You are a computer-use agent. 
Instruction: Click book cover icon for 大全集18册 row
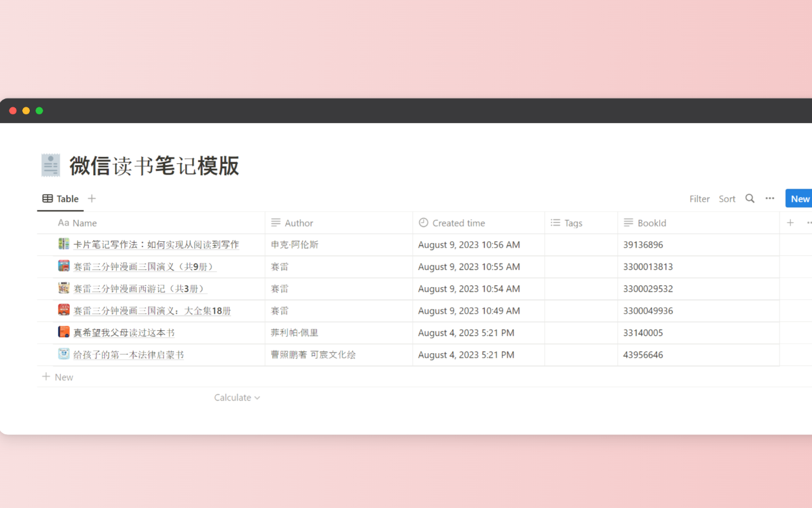[x=63, y=310]
